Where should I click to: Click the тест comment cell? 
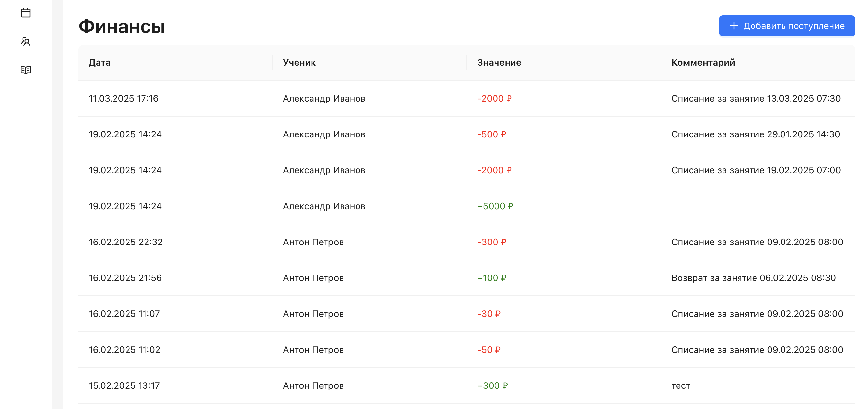pos(681,386)
